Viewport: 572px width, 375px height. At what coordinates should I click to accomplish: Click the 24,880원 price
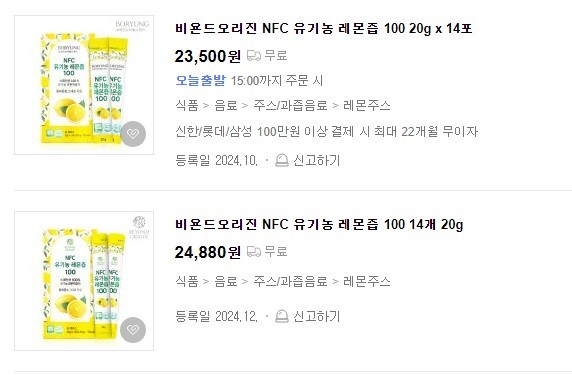pos(208,252)
